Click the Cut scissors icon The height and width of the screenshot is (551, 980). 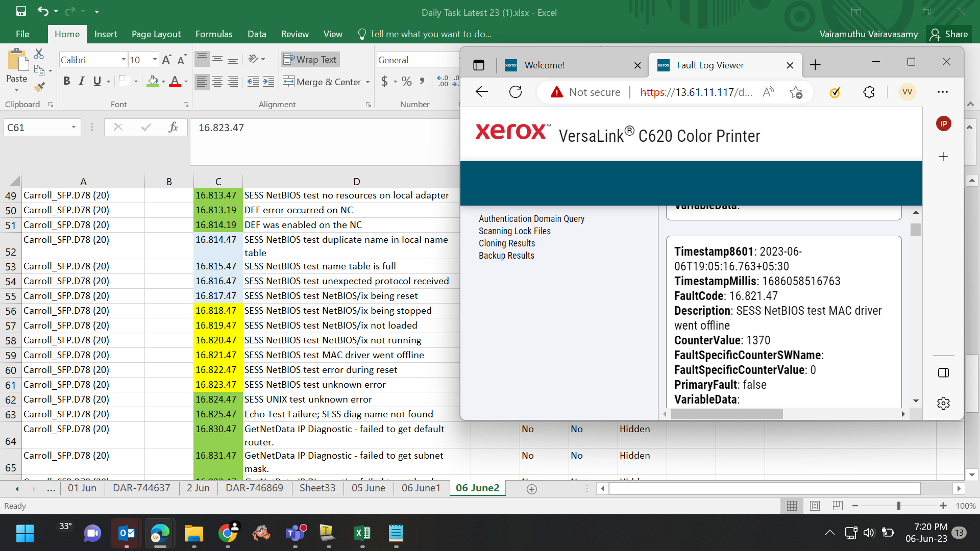(x=39, y=54)
